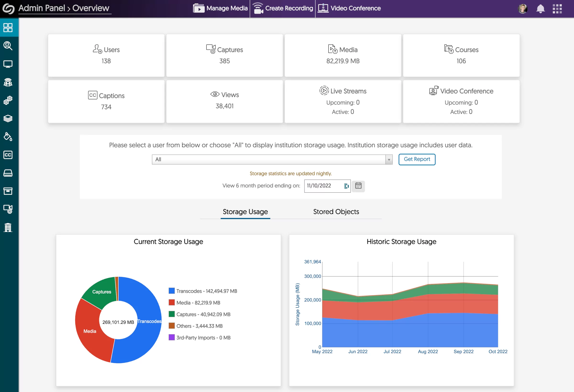The height and width of the screenshot is (392, 574).
Task: Switch to the Stored Objects tab
Action: (x=336, y=211)
